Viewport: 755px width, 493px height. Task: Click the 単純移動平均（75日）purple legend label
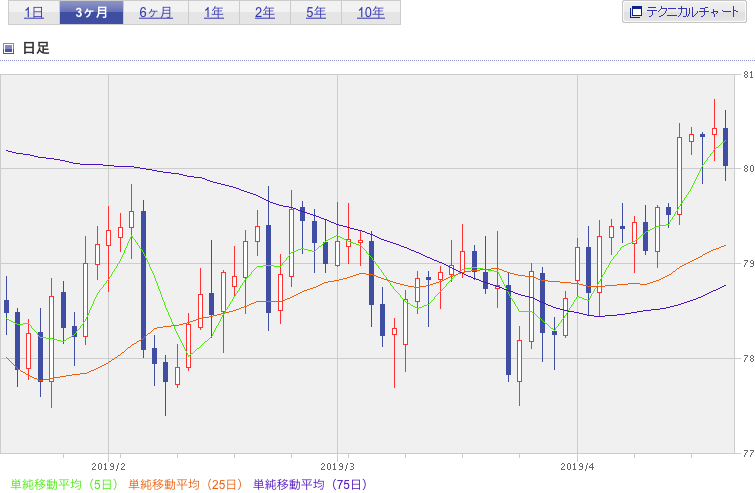point(310,484)
